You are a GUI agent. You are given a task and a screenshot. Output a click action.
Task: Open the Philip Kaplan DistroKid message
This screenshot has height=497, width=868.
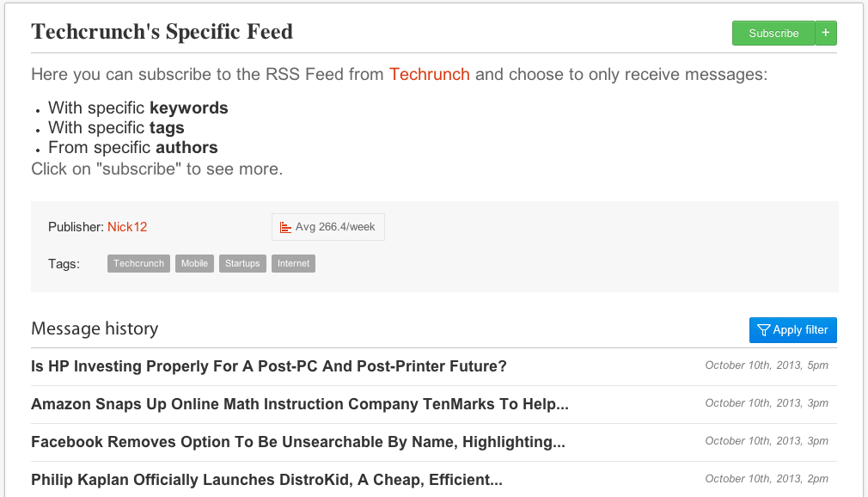[266, 480]
